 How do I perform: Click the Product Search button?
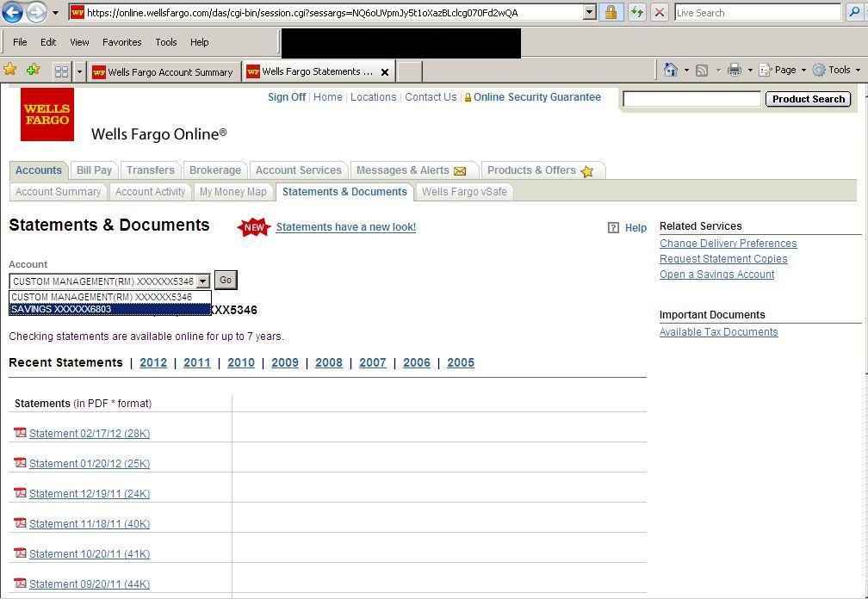(809, 99)
